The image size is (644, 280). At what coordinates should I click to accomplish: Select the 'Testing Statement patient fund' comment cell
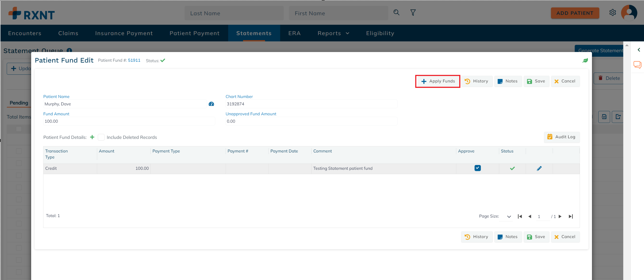384,168
